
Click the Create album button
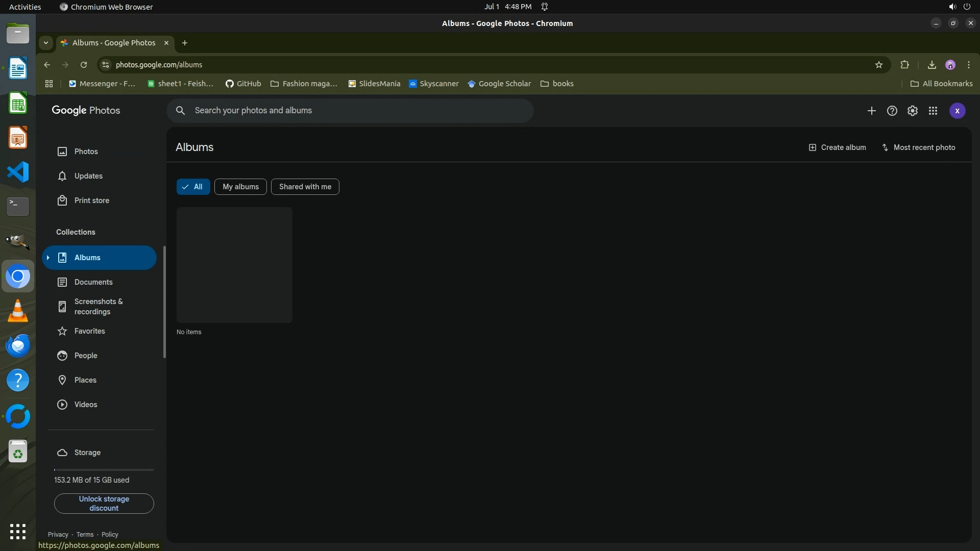pyautogui.click(x=837, y=147)
